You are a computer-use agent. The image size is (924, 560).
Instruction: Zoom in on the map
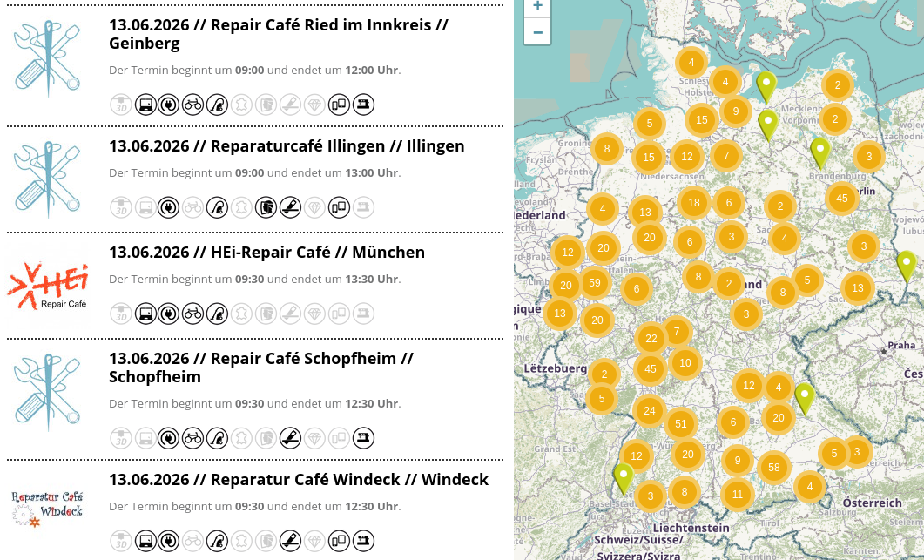(x=537, y=6)
